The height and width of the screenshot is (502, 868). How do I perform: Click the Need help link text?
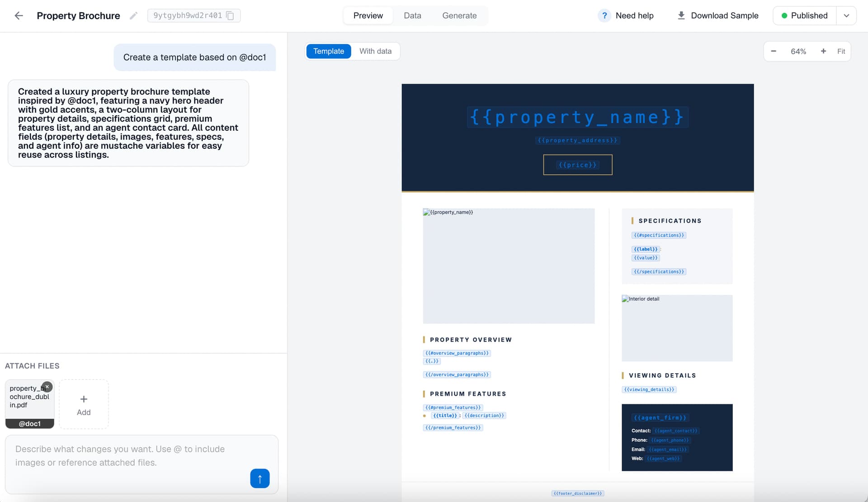pos(635,16)
